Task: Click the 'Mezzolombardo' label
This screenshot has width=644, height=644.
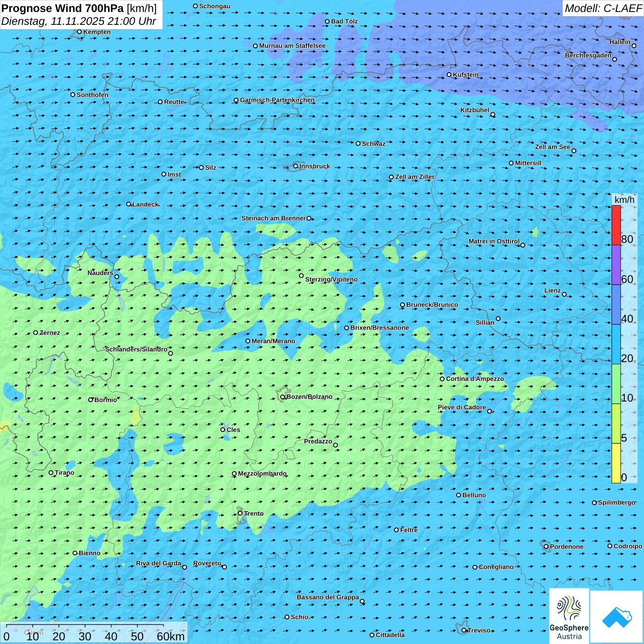Action: pos(262,473)
